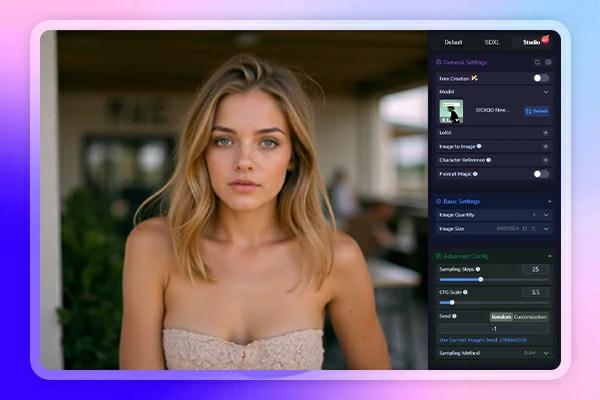Click the info icon next to Image to Image
Screen dimensions: 600x400
(x=479, y=146)
